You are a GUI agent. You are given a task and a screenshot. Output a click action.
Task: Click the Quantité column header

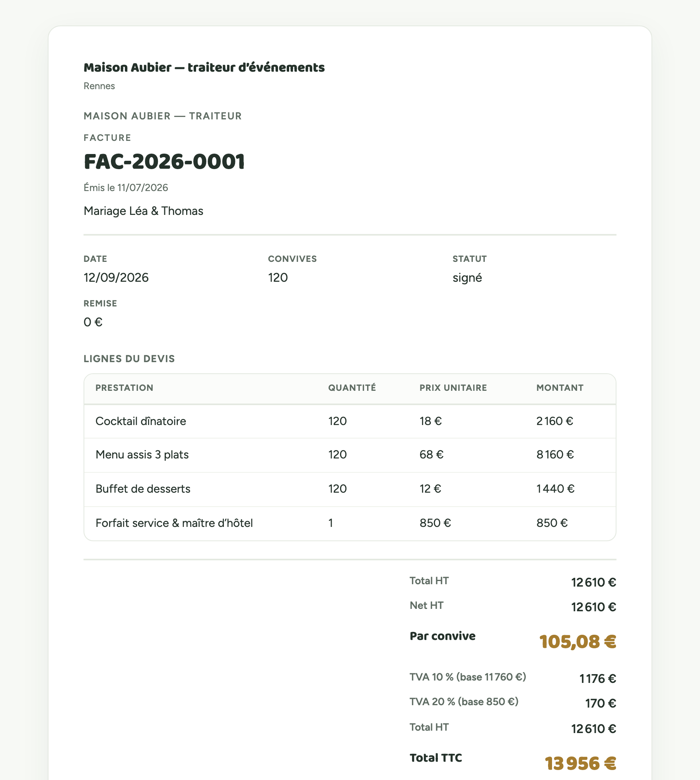(x=352, y=388)
